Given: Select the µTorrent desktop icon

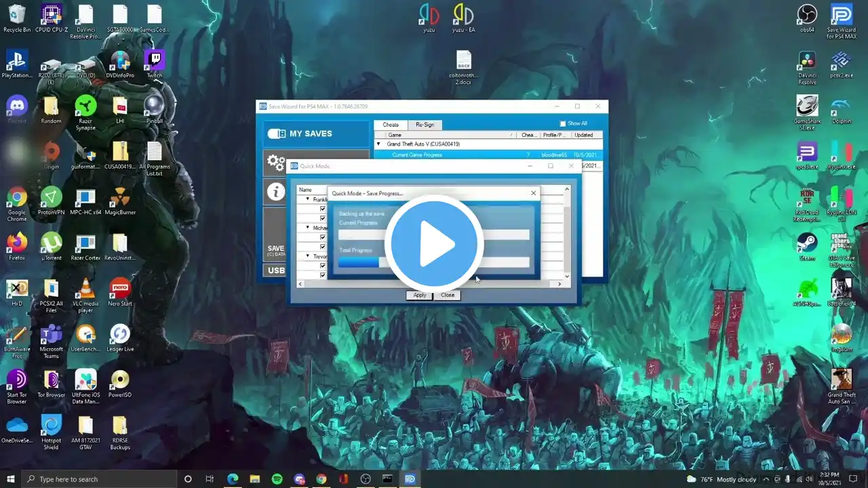Looking at the screenshot, I should click(x=52, y=247).
